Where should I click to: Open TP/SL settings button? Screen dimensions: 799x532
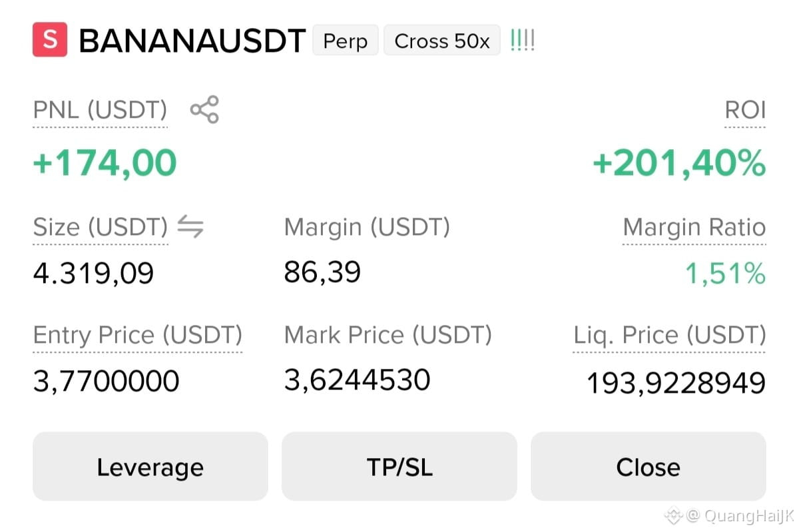(x=400, y=466)
